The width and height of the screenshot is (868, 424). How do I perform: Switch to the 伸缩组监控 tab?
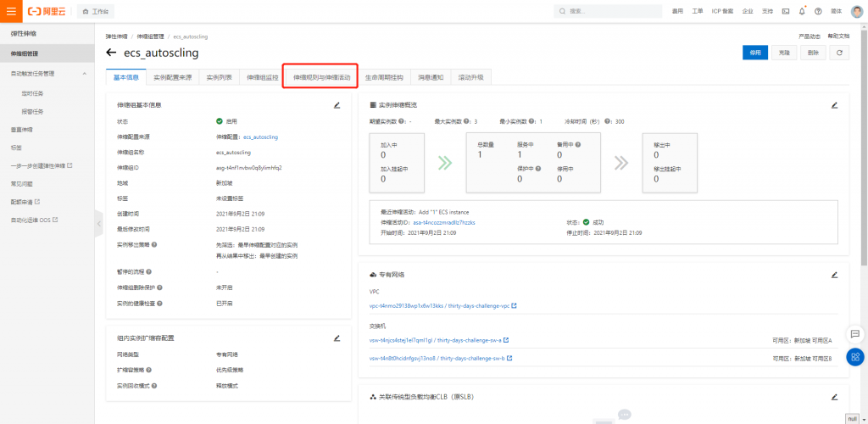point(263,78)
